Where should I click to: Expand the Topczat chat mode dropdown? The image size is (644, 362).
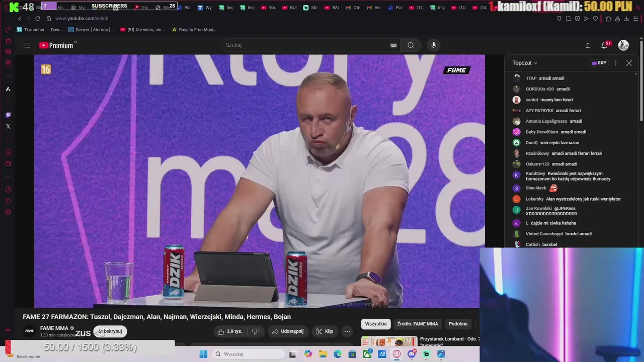click(525, 63)
